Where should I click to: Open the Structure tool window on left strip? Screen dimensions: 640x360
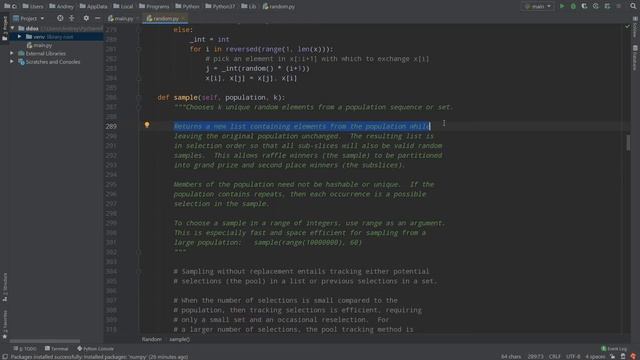coord(5,288)
